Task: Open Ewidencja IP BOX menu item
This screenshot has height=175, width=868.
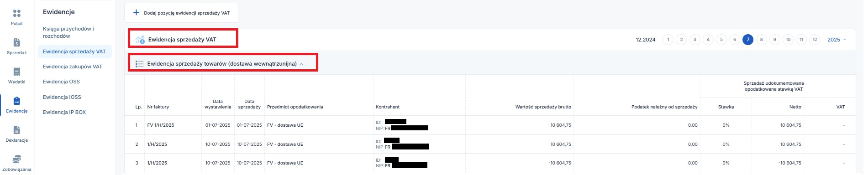Action: (x=64, y=112)
